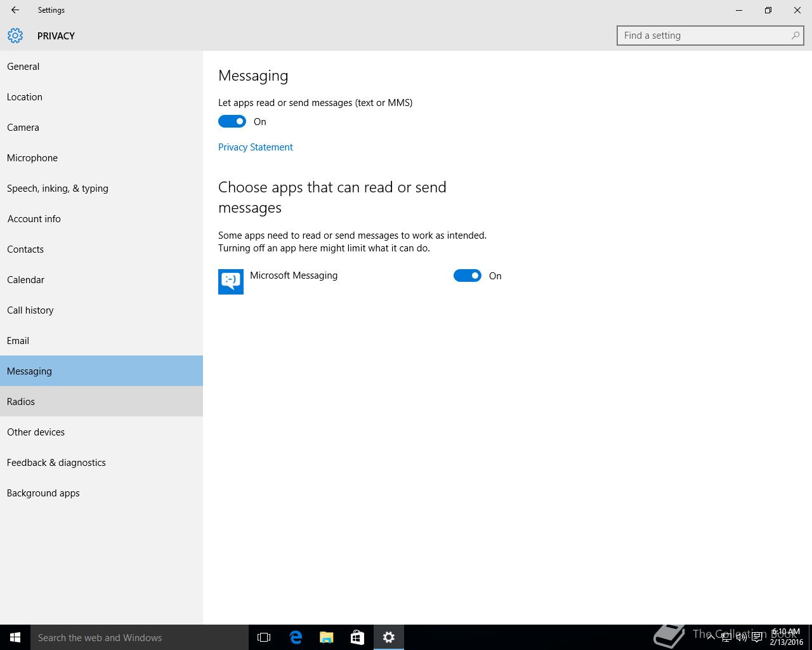The width and height of the screenshot is (812, 650).
Task: Open Call history privacy settings
Action: [x=101, y=310]
